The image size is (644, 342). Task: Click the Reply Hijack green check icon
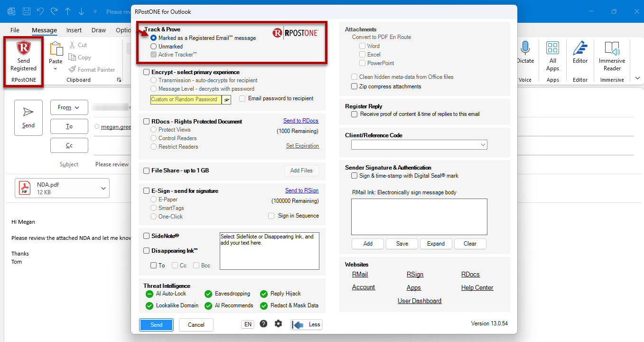(264, 294)
